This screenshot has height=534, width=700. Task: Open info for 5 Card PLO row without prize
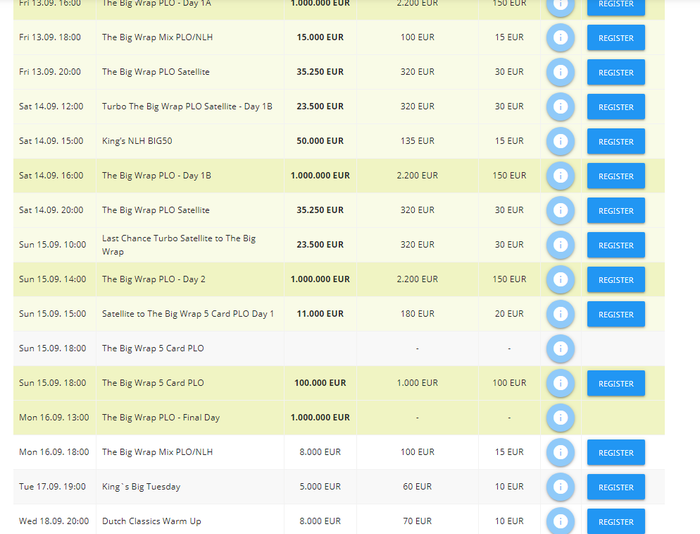560,349
